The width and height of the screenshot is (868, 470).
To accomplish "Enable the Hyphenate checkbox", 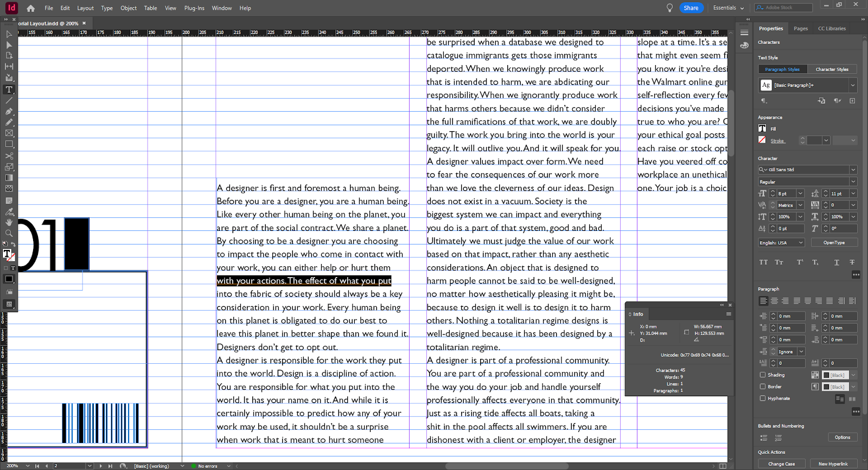I will 763,398.
